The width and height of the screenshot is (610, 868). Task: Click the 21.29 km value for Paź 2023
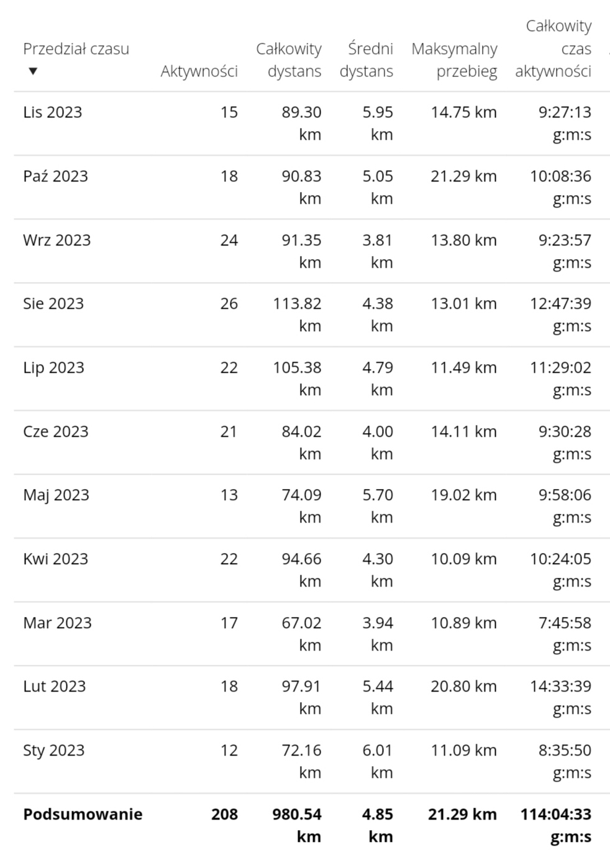click(463, 176)
